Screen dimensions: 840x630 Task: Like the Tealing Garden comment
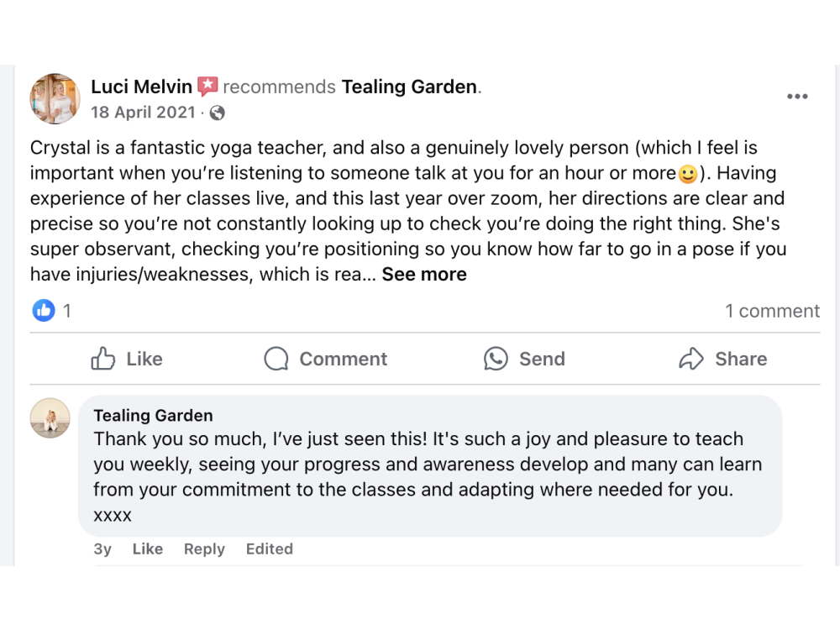(147, 549)
